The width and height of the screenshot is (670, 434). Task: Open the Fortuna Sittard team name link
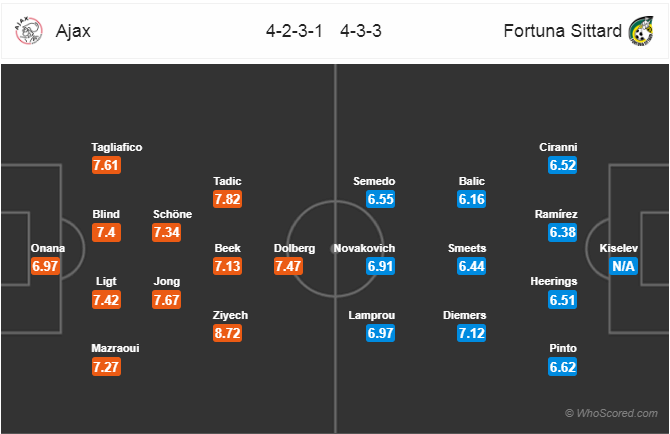(x=560, y=31)
